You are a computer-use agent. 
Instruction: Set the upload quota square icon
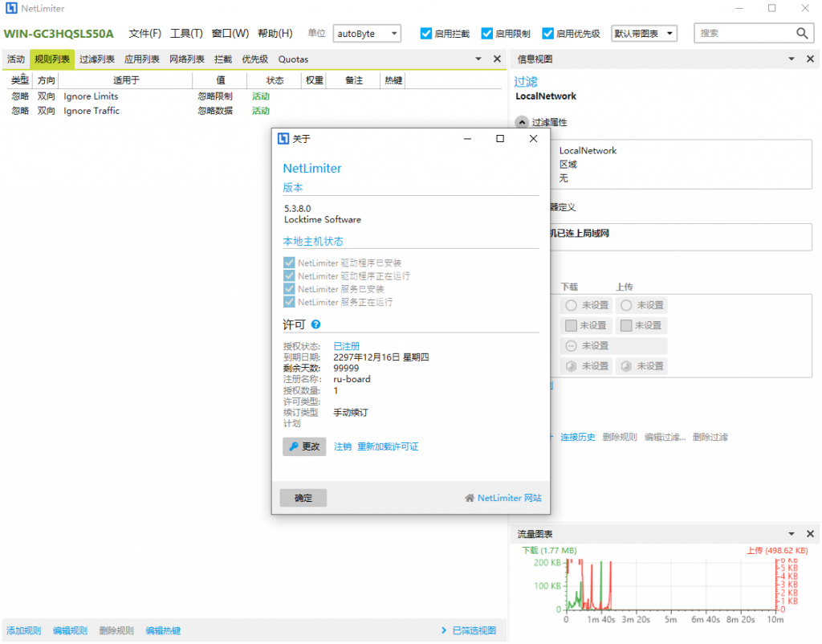coord(626,325)
